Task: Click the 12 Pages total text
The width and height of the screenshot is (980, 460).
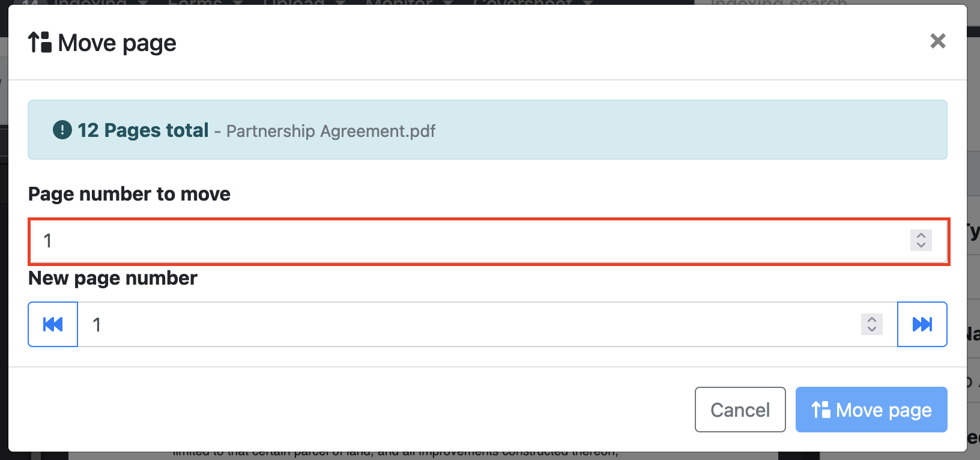Action: pos(143,130)
